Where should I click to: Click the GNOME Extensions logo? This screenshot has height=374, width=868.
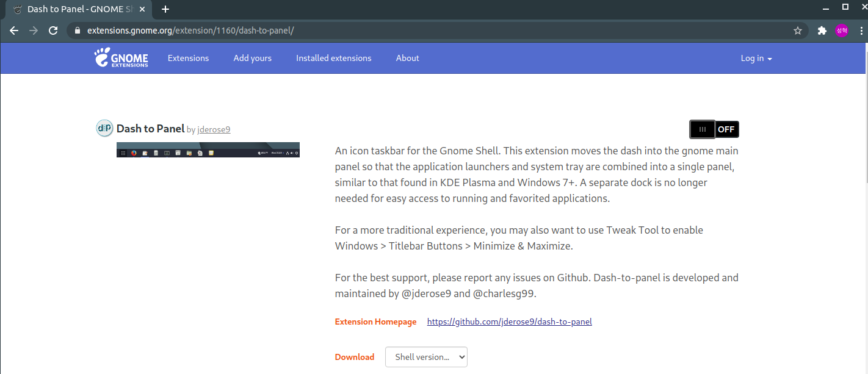pyautogui.click(x=121, y=58)
